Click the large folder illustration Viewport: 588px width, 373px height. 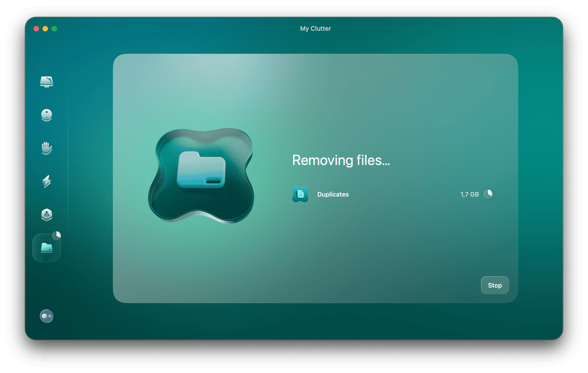[201, 177]
